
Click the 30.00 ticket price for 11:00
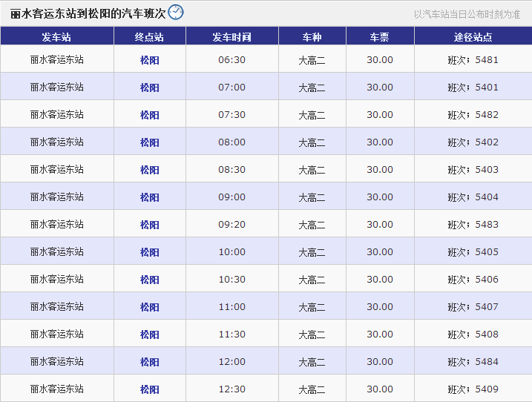pyautogui.click(x=379, y=307)
